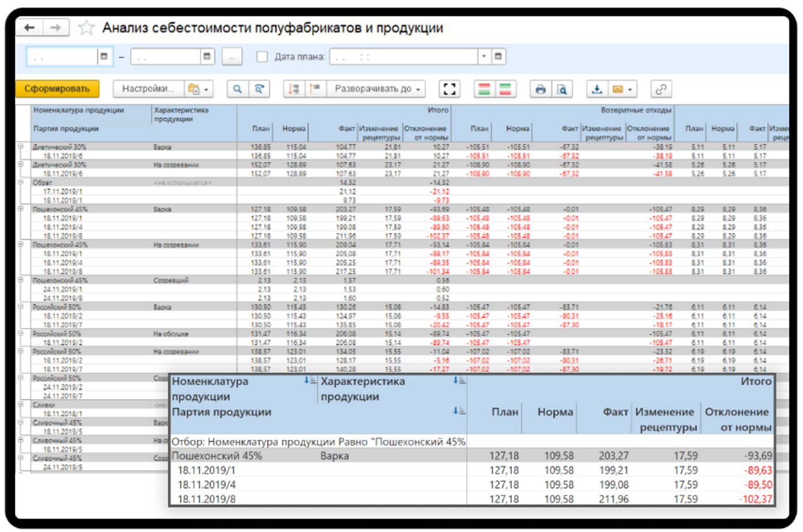Open print preview icon
This screenshot has height=532, width=803.
[x=562, y=89]
